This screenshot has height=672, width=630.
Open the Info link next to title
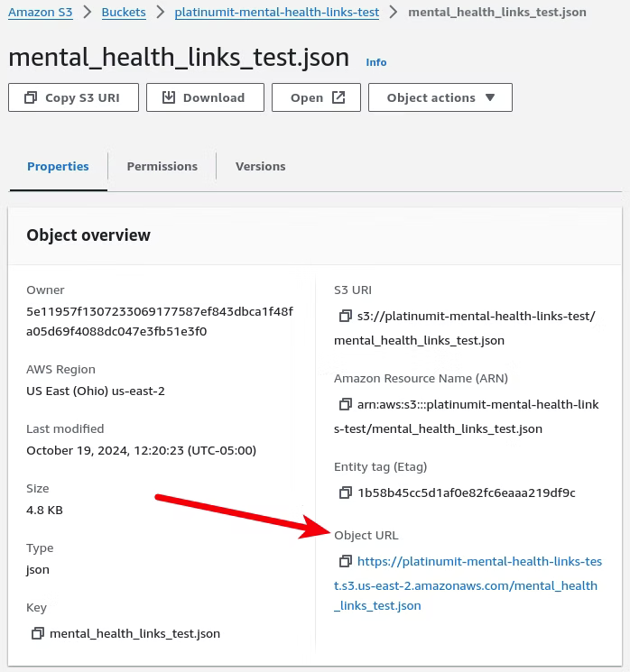pos(376,62)
